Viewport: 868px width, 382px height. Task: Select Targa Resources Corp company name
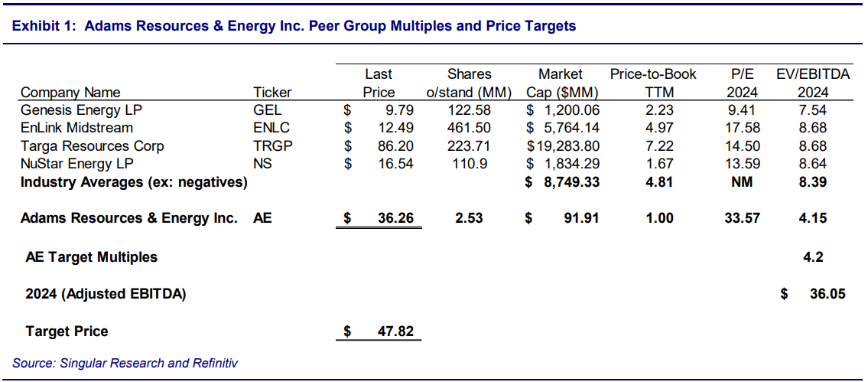[x=93, y=145]
